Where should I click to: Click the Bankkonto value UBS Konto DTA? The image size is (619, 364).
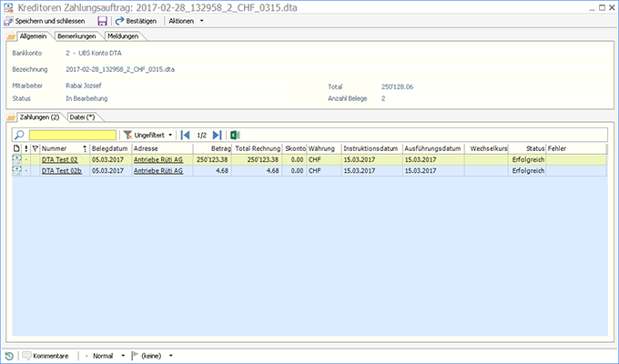(94, 53)
